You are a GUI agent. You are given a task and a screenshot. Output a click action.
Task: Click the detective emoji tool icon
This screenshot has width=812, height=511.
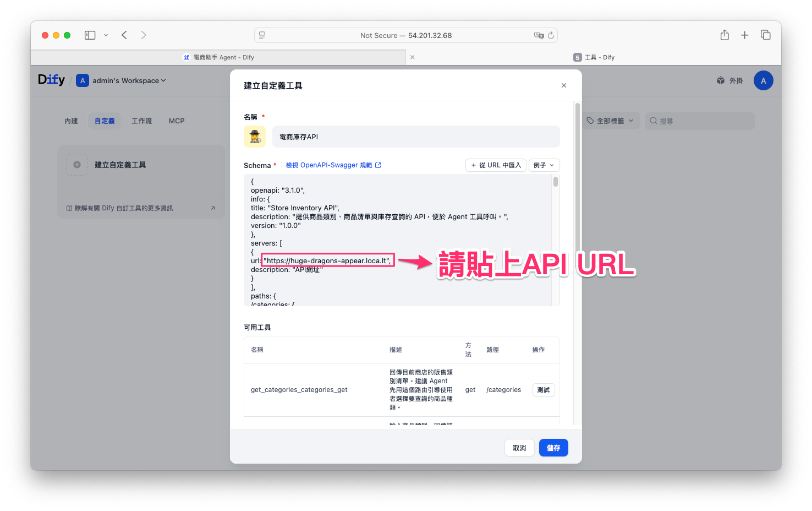point(255,137)
